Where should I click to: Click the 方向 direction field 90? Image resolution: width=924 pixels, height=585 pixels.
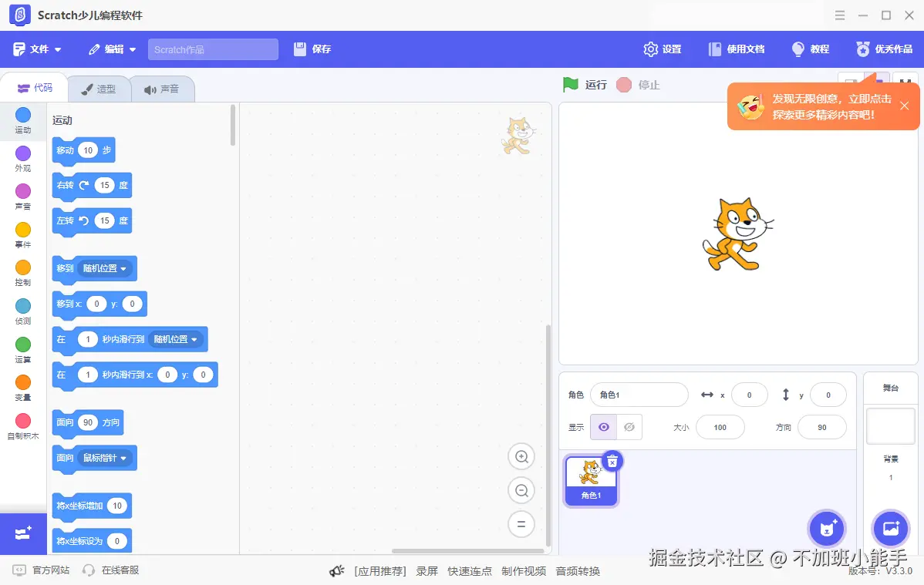tap(821, 427)
